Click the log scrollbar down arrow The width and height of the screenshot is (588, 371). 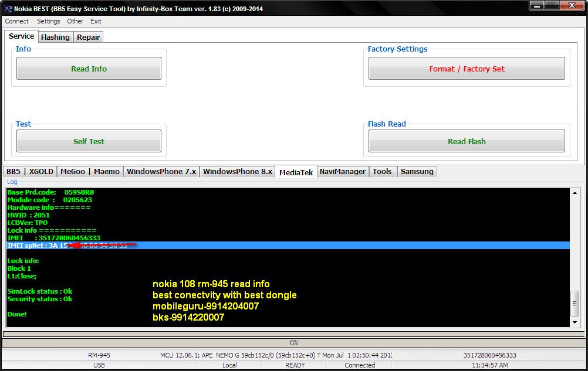[575, 322]
